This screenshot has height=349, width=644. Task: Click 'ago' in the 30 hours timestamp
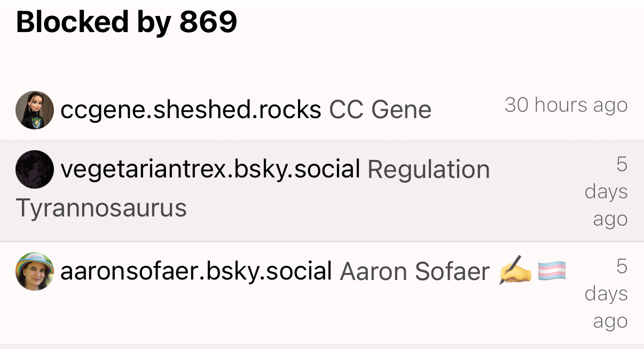tap(610, 105)
